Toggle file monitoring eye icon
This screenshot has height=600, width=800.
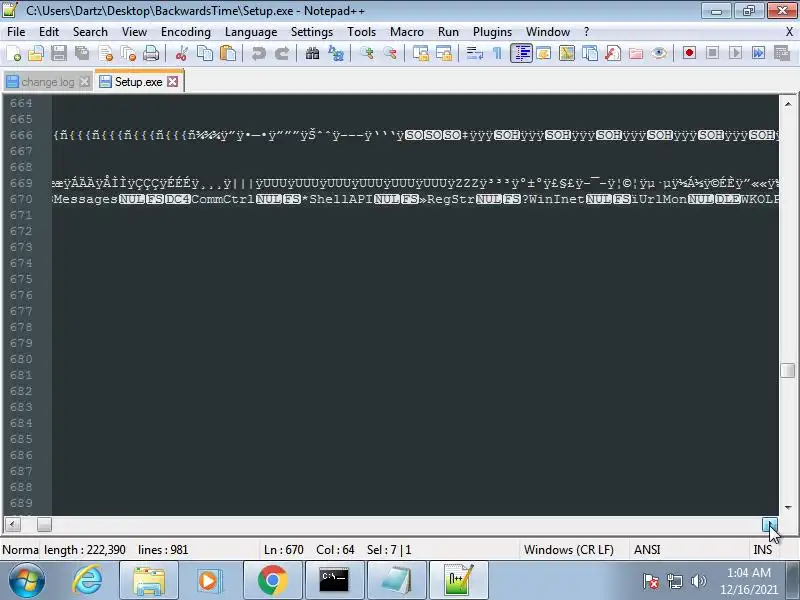coord(659,53)
